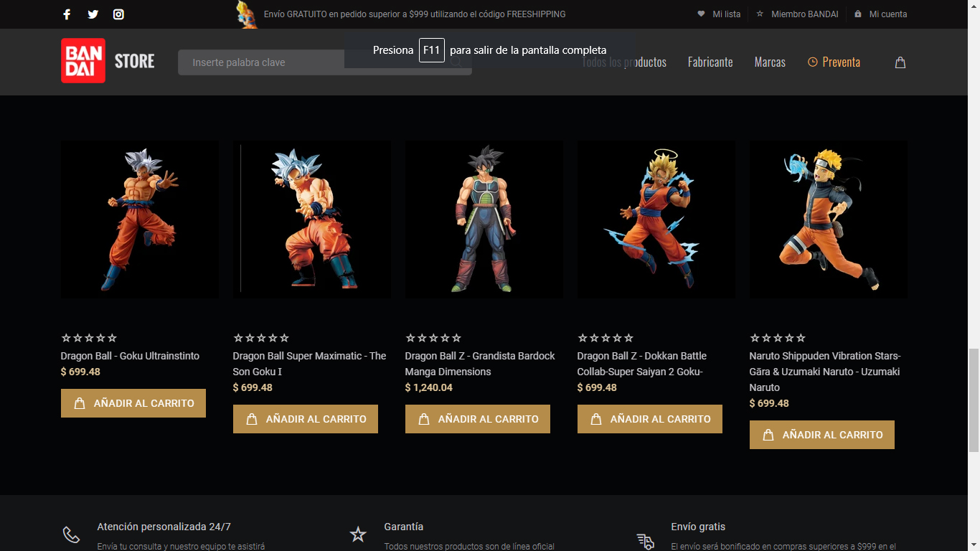Open the Facebook social icon
The height and width of the screenshot is (551, 980).
click(x=67, y=14)
